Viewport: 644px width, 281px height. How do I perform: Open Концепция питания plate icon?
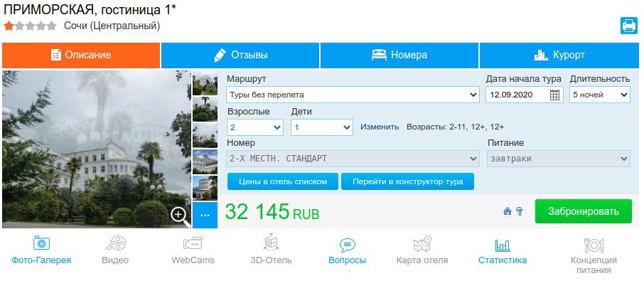point(594,245)
